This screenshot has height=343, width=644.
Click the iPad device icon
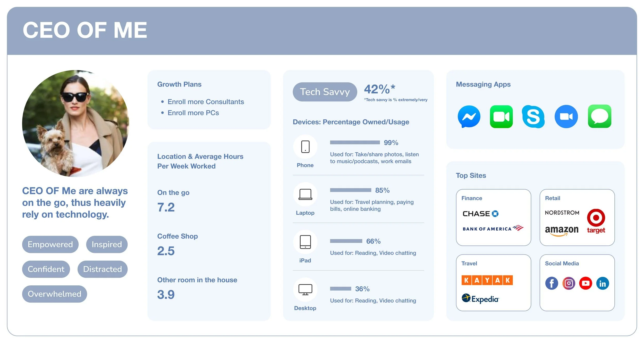pyautogui.click(x=305, y=242)
